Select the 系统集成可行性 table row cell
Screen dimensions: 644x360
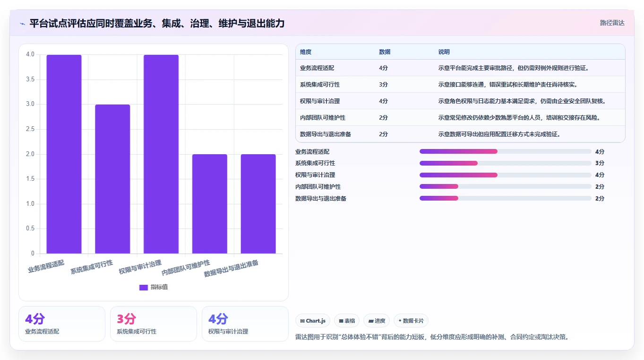(x=320, y=85)
